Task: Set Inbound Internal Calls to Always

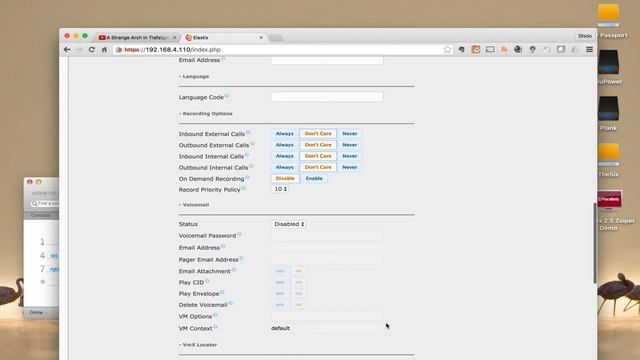Action: pos(284,156)
